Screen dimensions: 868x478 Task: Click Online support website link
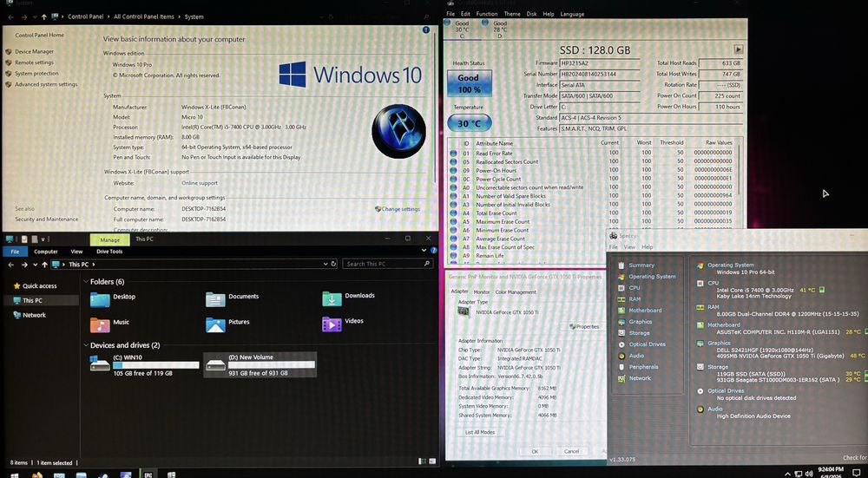200,183
